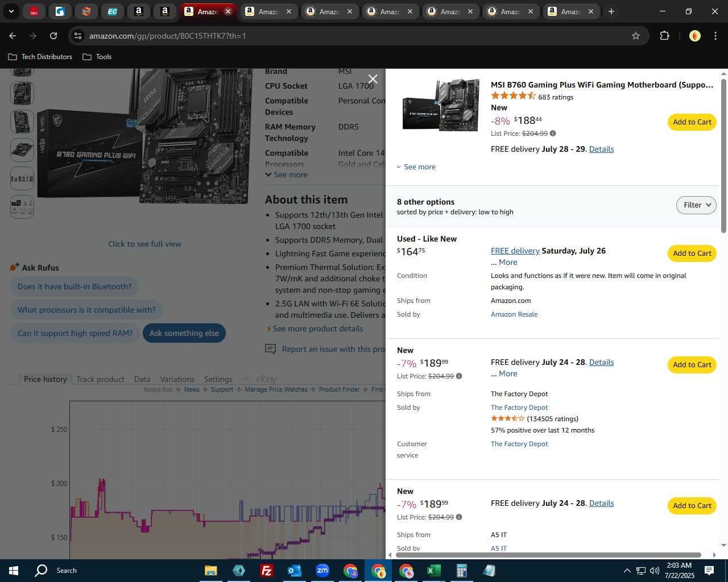Click the Ask something else button
Image resolution: width=728 pixels, height=582 pixels.
click(x=184, y=333)
